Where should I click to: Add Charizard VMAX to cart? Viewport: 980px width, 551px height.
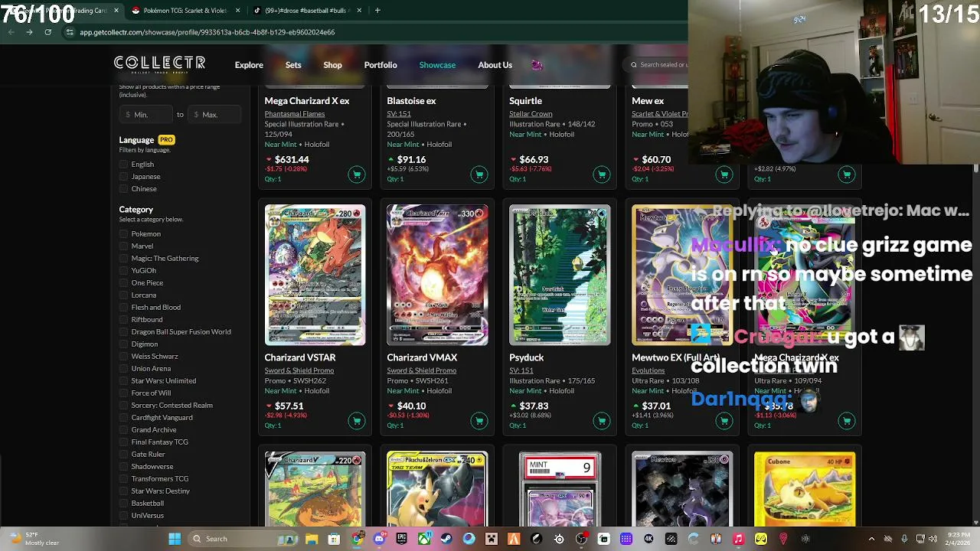tap(479, 421)
